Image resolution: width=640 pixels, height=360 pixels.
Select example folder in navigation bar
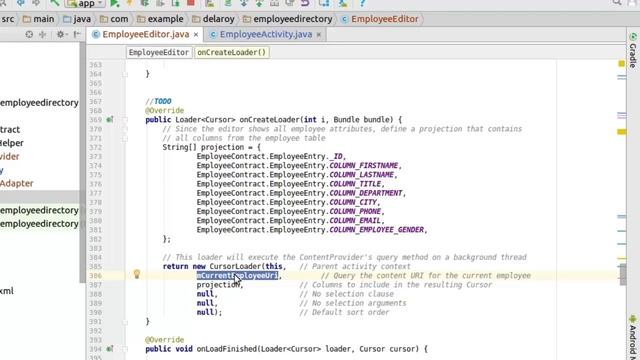click(160, 19)
